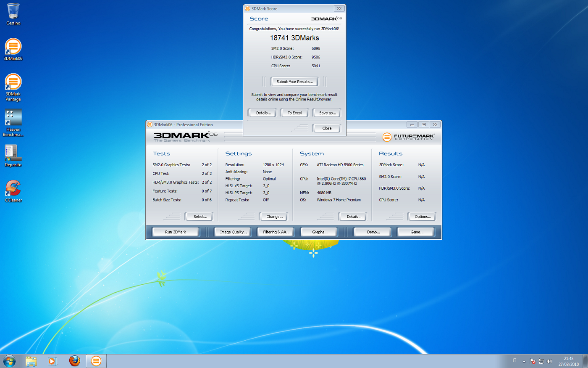Screen dimensions: 588x368
Task: Export the score with To Excel
Action: [x=294, y=113]
